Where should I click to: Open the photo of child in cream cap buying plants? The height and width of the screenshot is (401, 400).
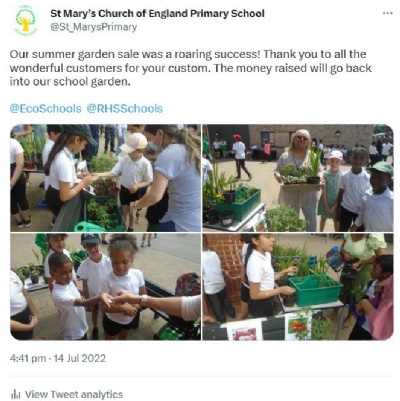tap(105, 178)
